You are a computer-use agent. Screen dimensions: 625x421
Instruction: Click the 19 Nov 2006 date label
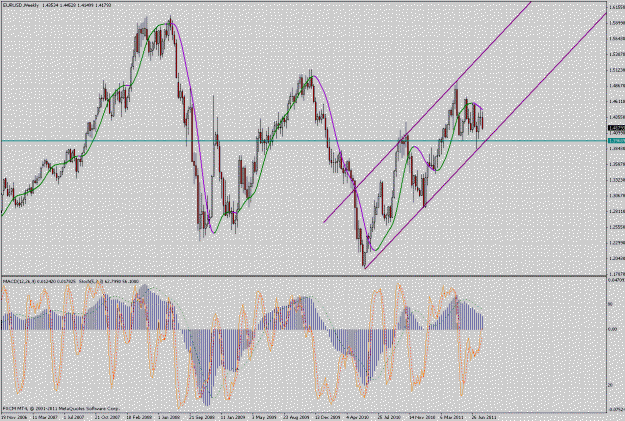pyautogui.click(x=13, y=417)
